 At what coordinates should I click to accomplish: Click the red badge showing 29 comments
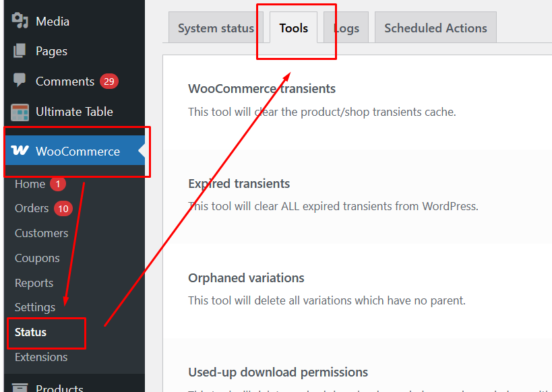click(108, 81)
